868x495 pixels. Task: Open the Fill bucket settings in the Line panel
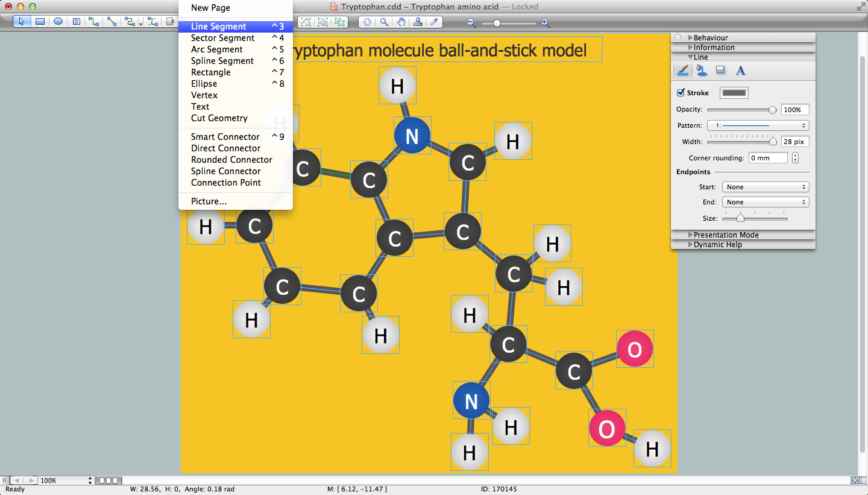tap(702, 71)
